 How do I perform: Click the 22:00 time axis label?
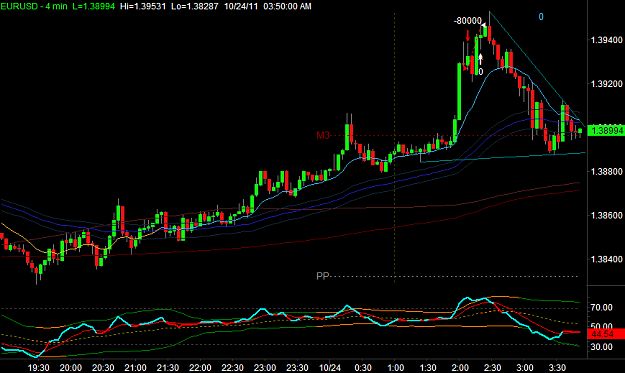200,367
